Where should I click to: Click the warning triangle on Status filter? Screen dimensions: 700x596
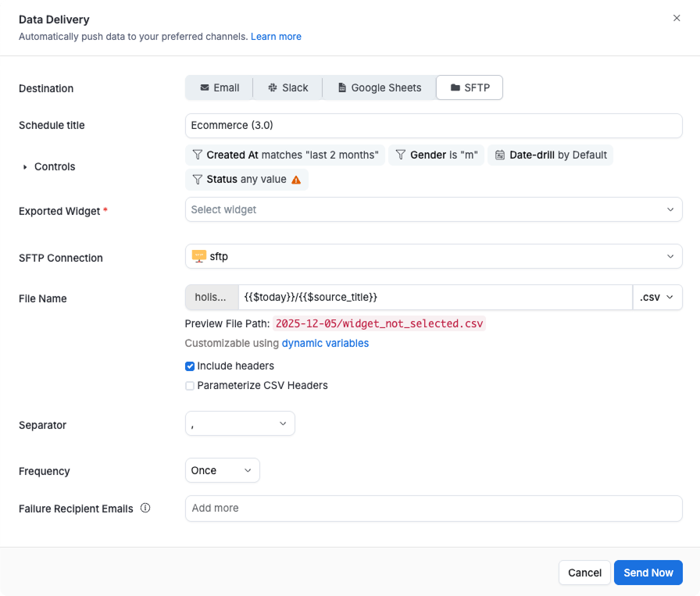point(295,179)
